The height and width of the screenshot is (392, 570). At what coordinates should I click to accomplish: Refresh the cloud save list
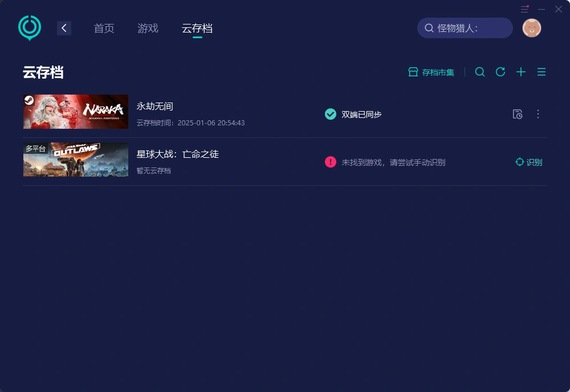500,72
